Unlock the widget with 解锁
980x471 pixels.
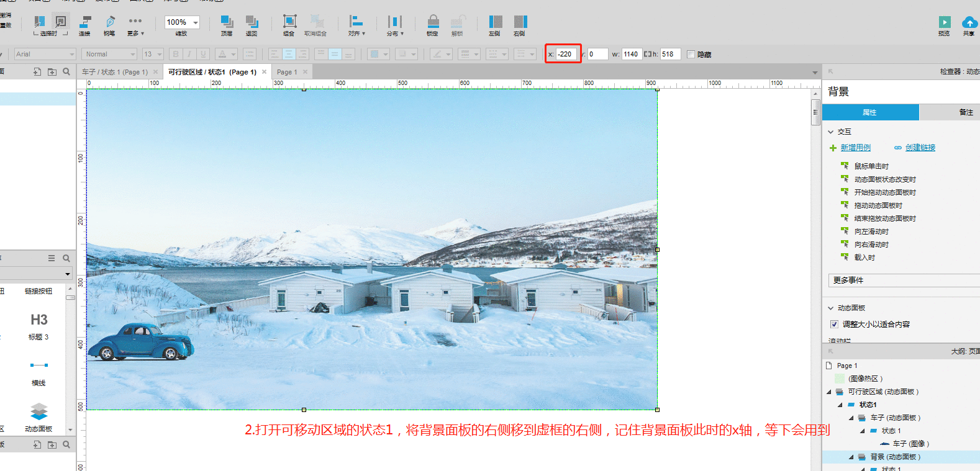coord(458,25)
